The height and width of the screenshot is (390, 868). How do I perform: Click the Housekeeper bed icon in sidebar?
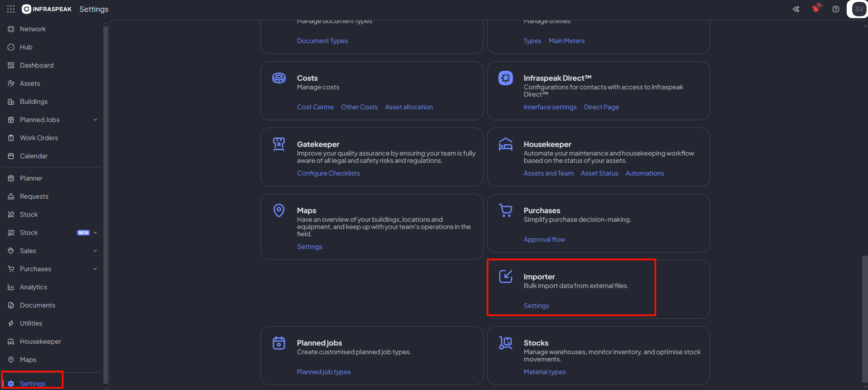[x=11, y=341]
